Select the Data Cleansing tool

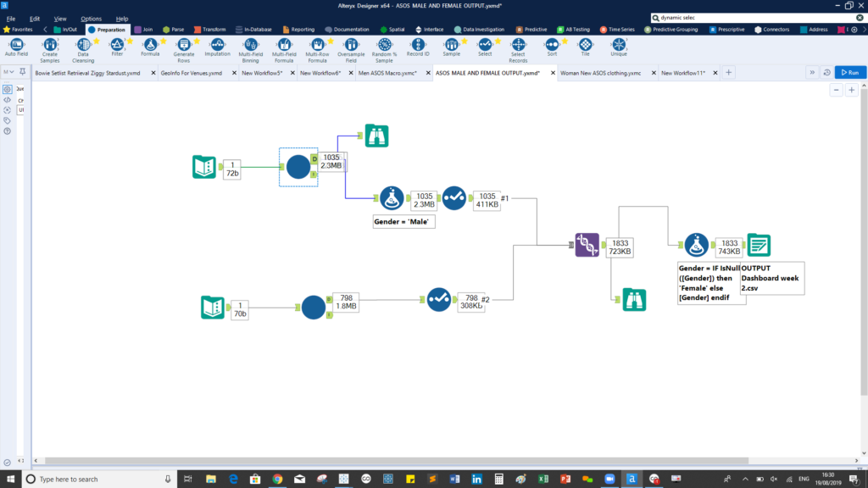click(x=83, y=44)
